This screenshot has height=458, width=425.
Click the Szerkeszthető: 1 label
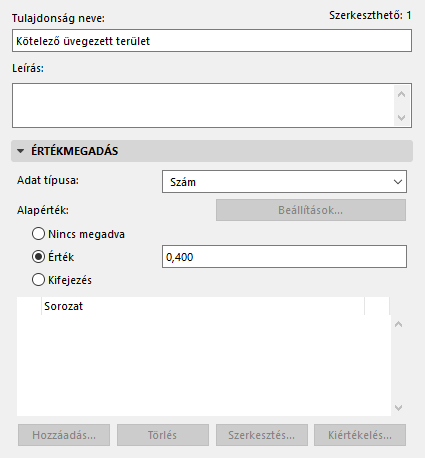(x=370, y=15)
